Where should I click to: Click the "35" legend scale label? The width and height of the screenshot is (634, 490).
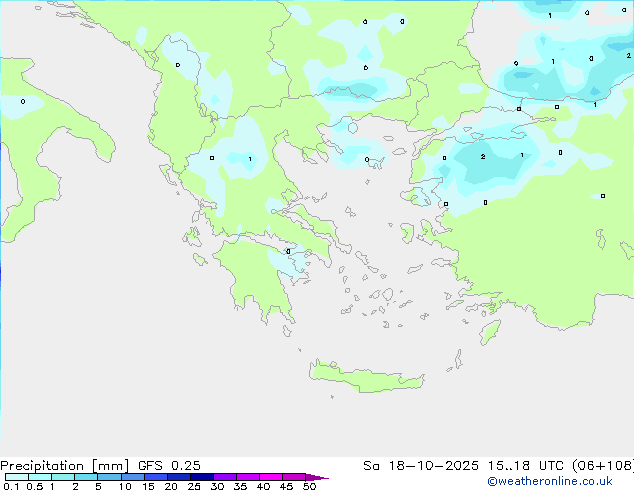240,486
